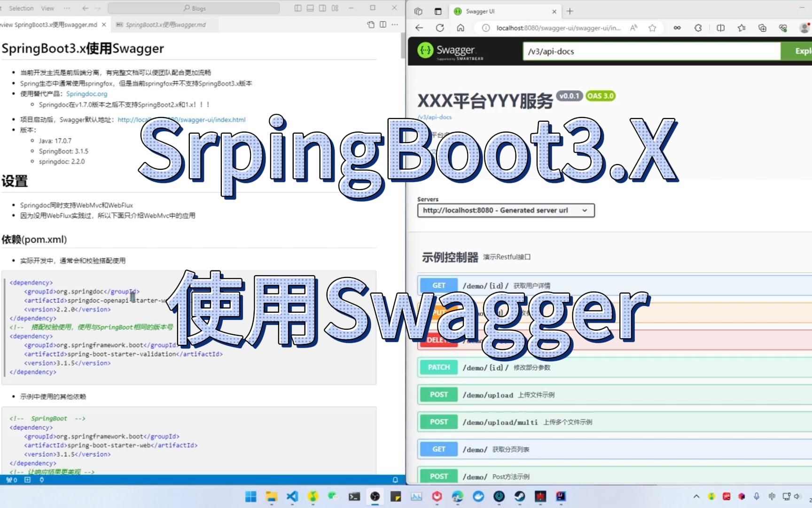Open the Servers dropdown in Swagger
The width and height of the screenshot is (812, 508).
[506, 210]
